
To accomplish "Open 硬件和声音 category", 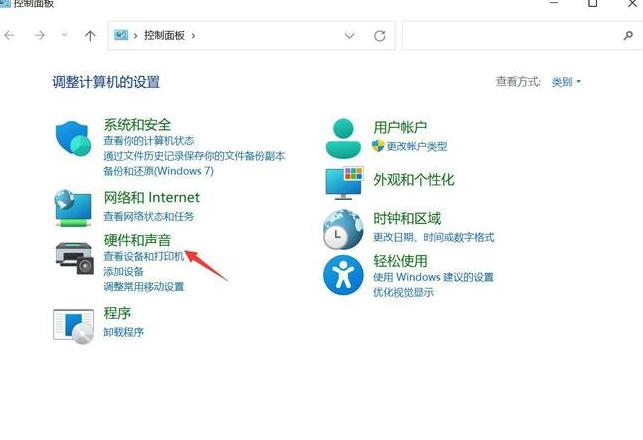I will click(137, 240).
